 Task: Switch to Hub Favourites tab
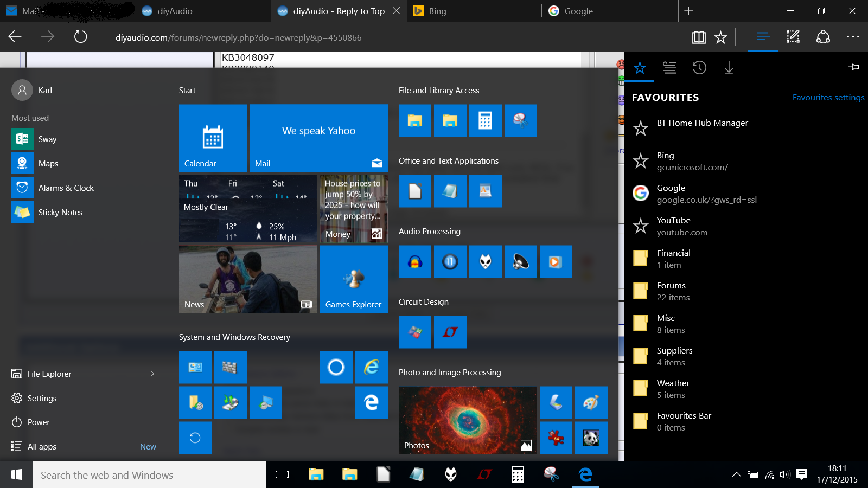[x=640, y=68]
